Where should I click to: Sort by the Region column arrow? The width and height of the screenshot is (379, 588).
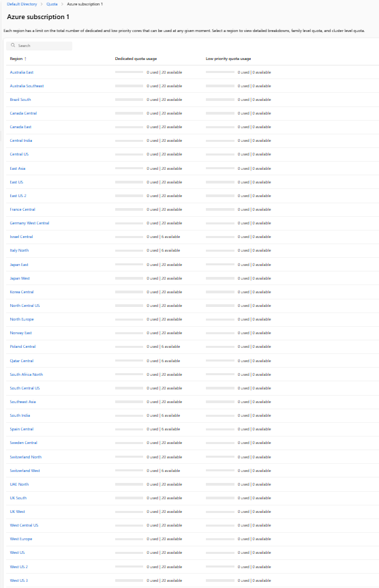25,59
